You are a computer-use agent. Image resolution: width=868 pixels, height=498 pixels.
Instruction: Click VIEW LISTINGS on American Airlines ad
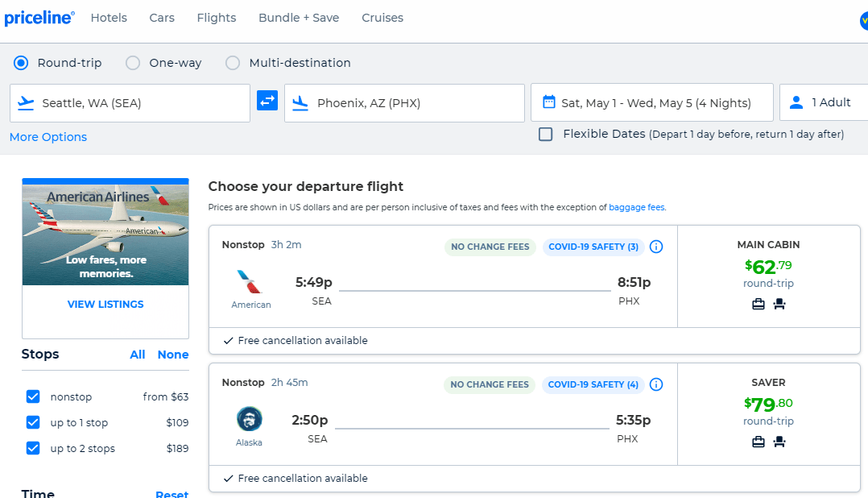[x=105, y=304]
